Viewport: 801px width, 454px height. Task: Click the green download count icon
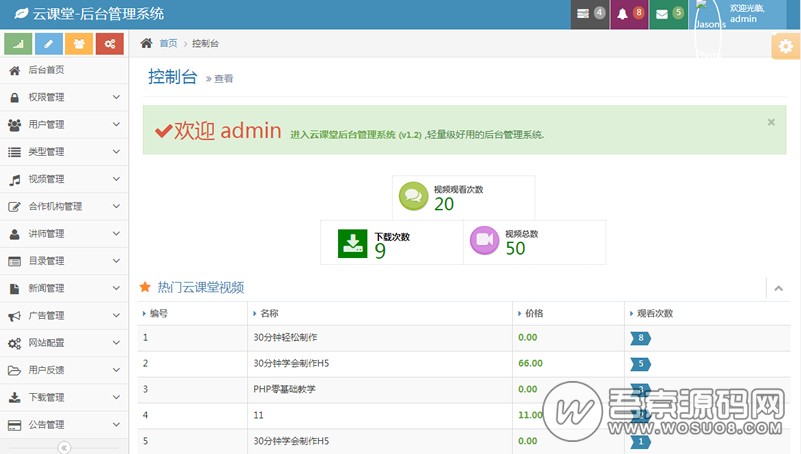click(x=353, y=243)
